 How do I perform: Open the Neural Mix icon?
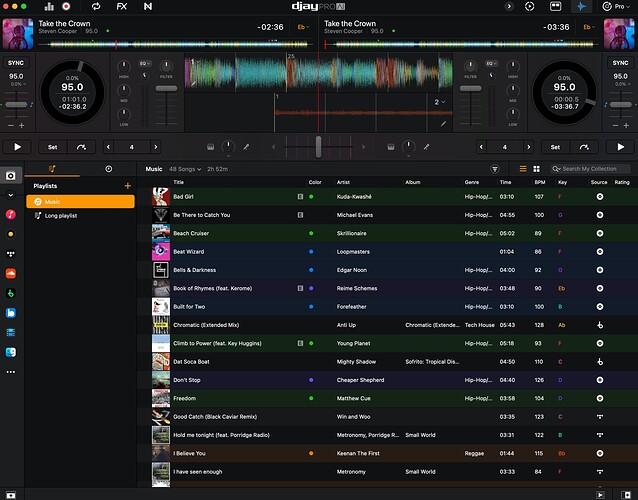[148, 7]
